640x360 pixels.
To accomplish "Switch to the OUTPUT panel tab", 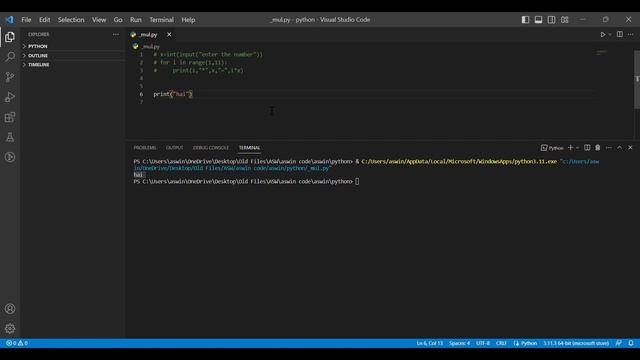I will [x=174, y=148].
